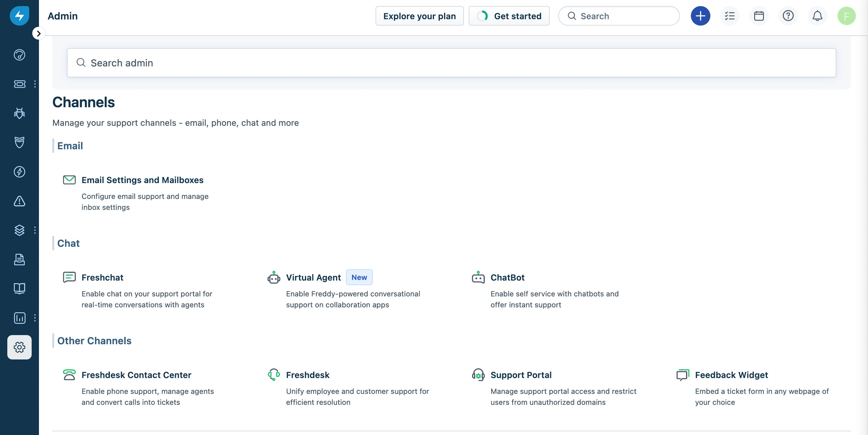Viewport: 868px width, 435px height.
Task: Click the Chat section heading
Action: click(x=68, y=243)
